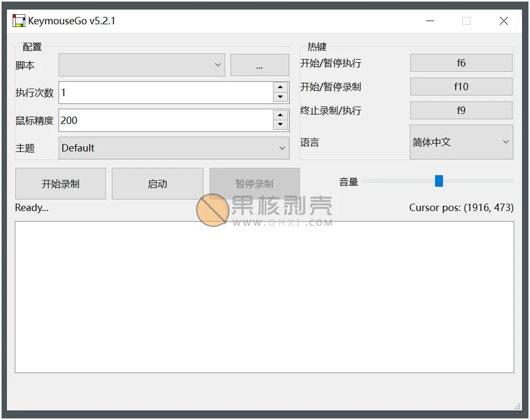Click the KeymouseGo icon in the title bar
This screenshot has width=530, height=420.
(18, 20)
